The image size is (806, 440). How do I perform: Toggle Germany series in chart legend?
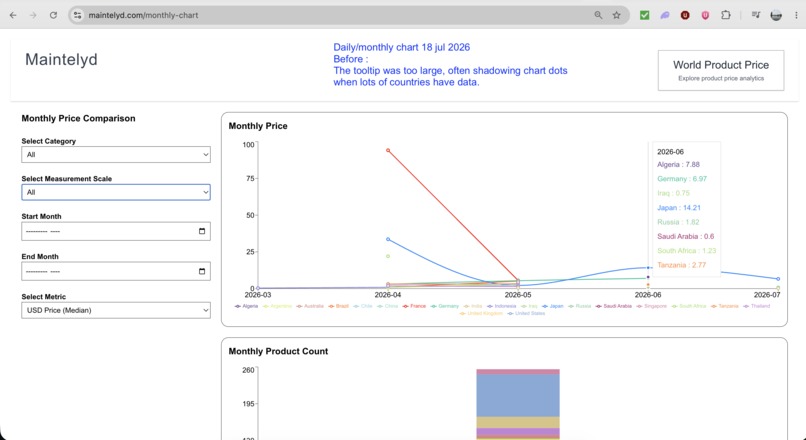pos(445,306)
